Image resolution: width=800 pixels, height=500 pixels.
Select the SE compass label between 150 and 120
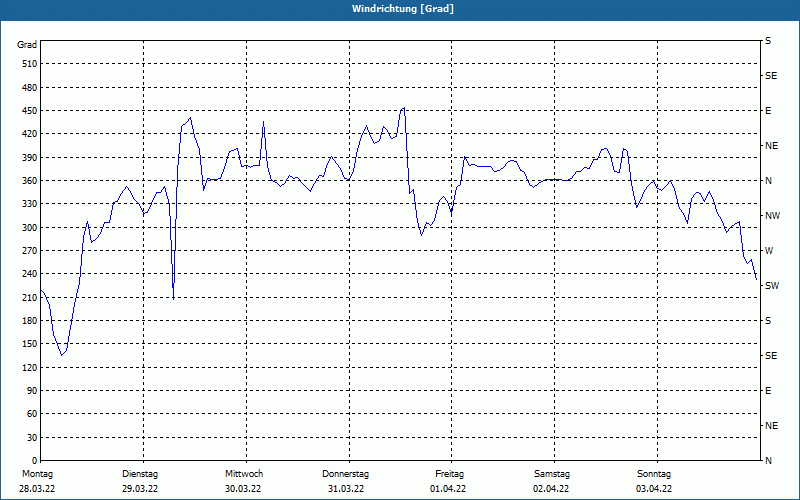point(771,356)
